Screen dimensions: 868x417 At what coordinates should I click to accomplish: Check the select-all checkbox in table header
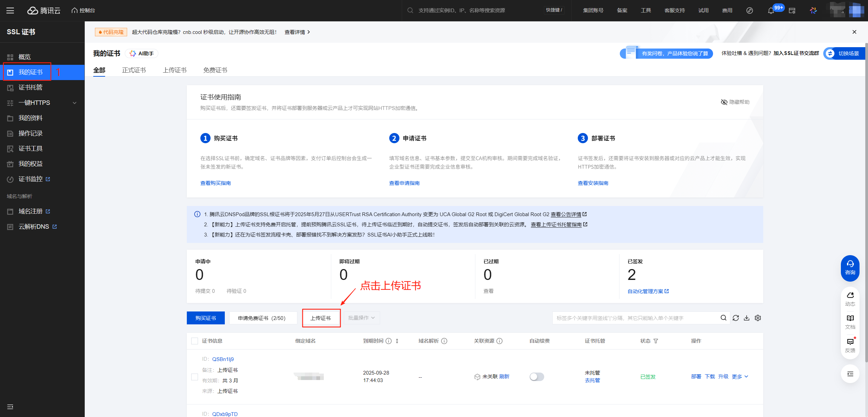click(x=195, y=341)
